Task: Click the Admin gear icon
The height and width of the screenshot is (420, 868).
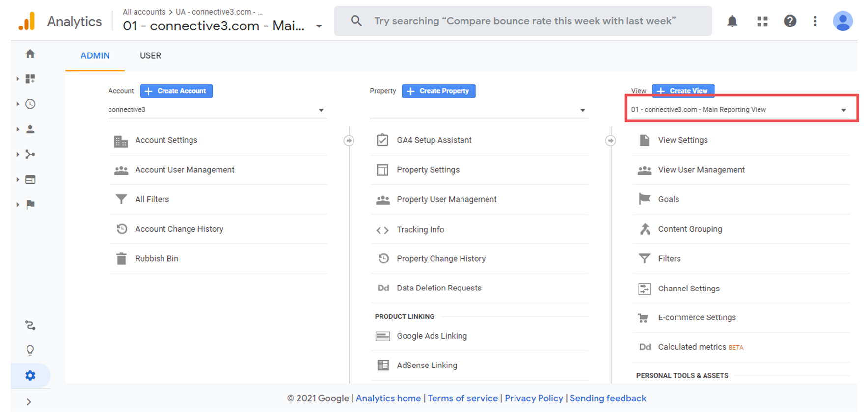Action: pyautogui.click(x=30, y=376)
